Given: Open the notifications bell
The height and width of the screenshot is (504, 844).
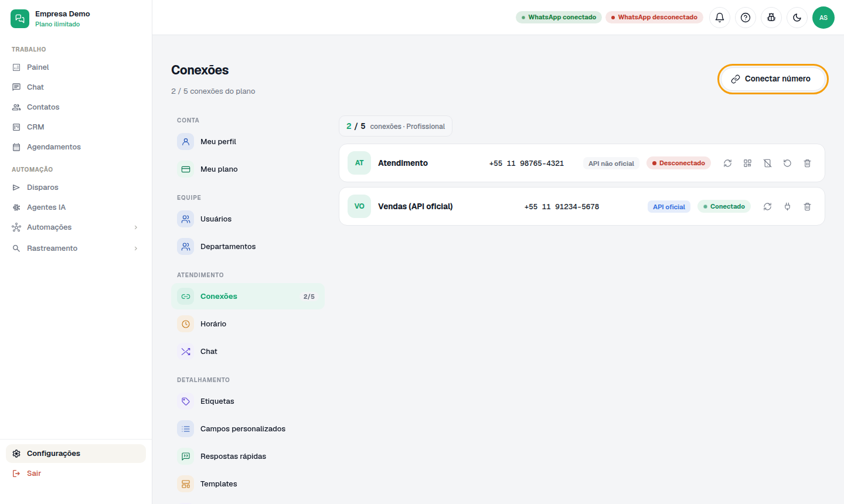Looking at the screenshot, I should coord(720,18).
